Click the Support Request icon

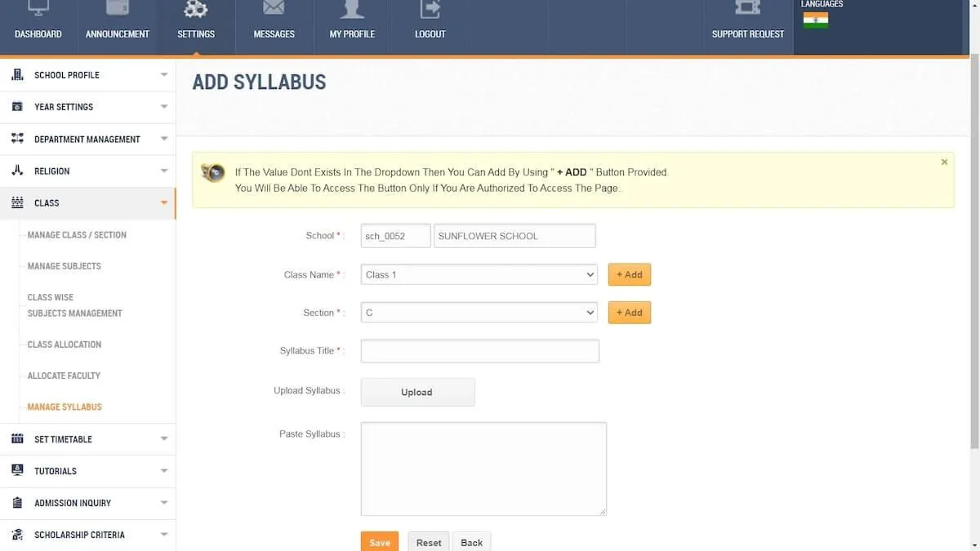(x=747, y=7)
